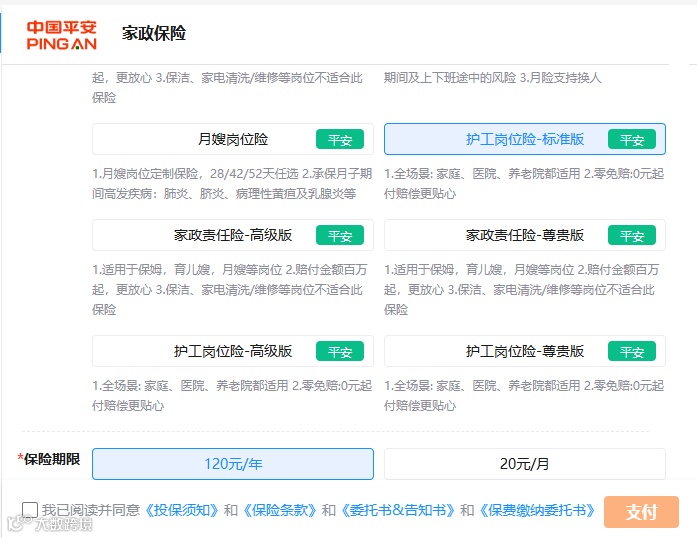Tick the 我已阅读并同意 agreement checkbox
Screen dimensions: 697x538
(x=30, y=510)
